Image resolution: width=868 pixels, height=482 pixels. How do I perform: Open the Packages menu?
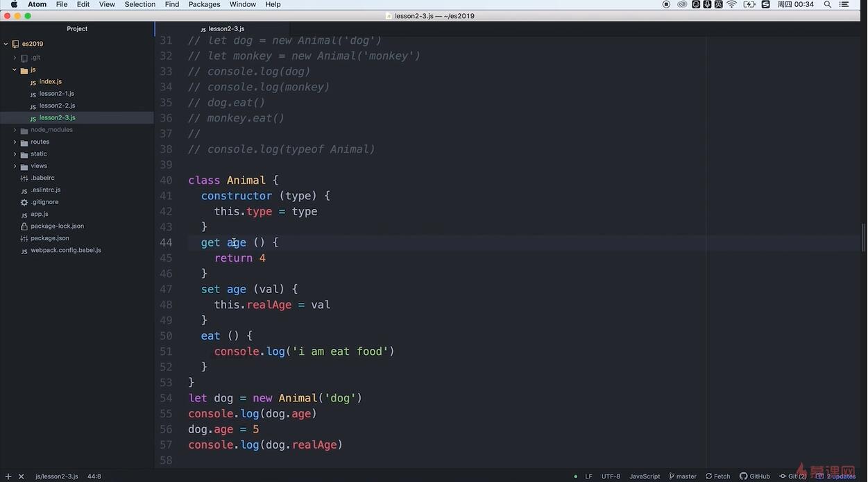204,4
